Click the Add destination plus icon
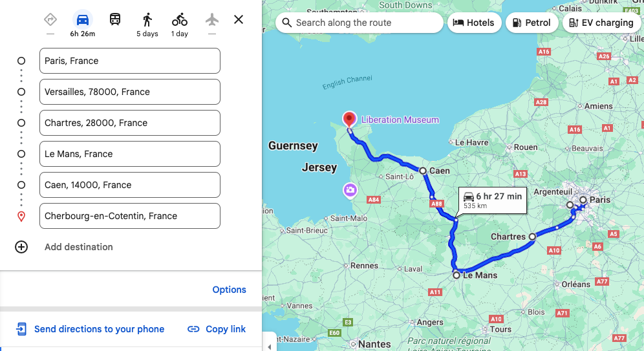644x351 pixels. click(x=21, y=247)
